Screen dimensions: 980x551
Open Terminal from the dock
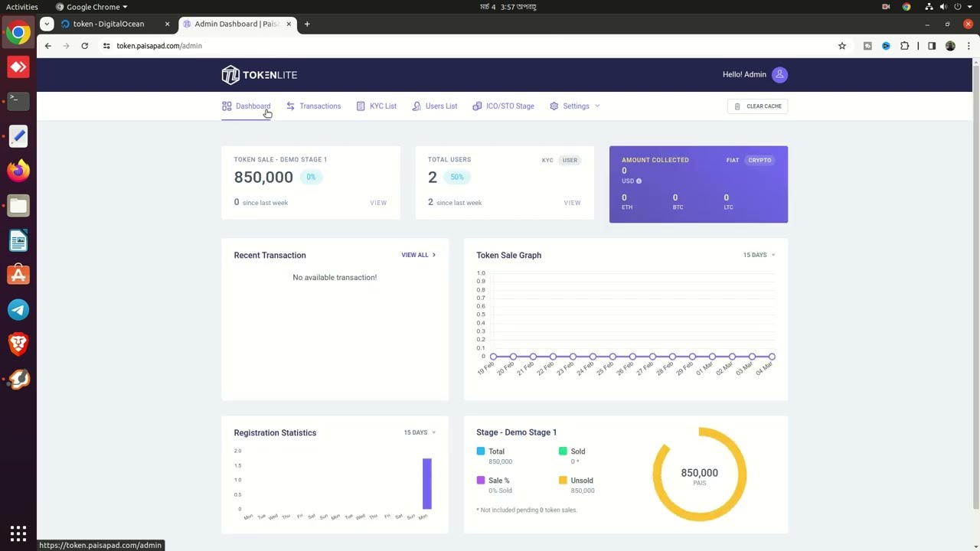coord(18,101)
